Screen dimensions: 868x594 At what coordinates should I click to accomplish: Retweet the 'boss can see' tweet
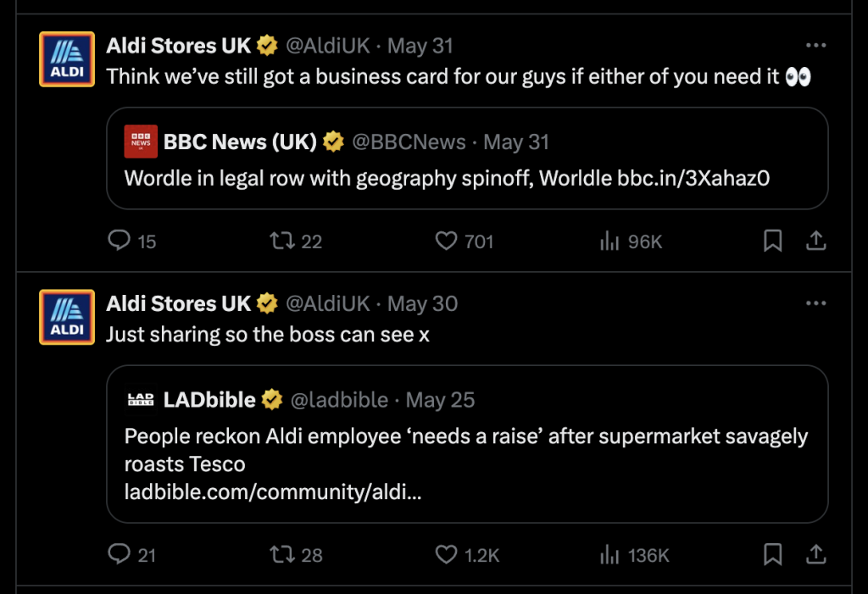click(x=281, y=555)
